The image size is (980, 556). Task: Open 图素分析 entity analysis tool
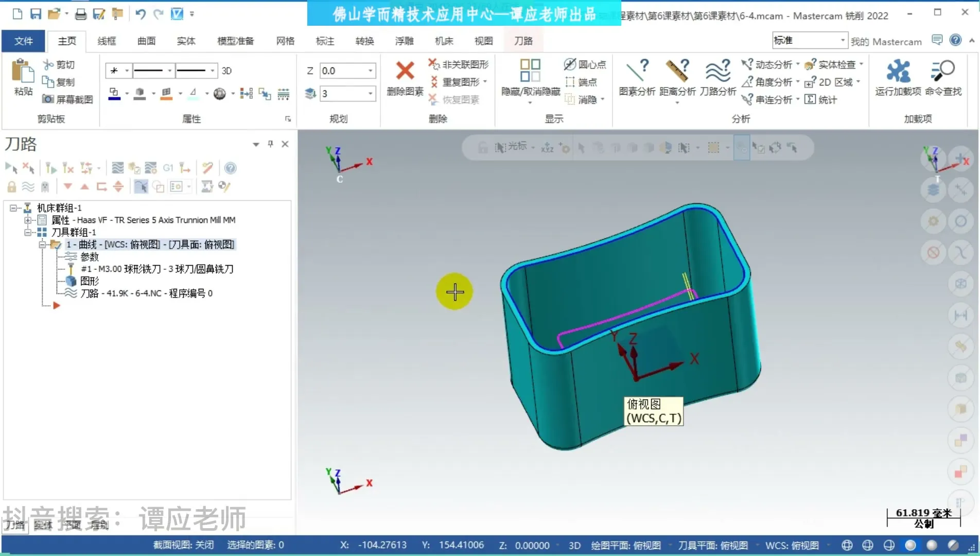point(636,71)
